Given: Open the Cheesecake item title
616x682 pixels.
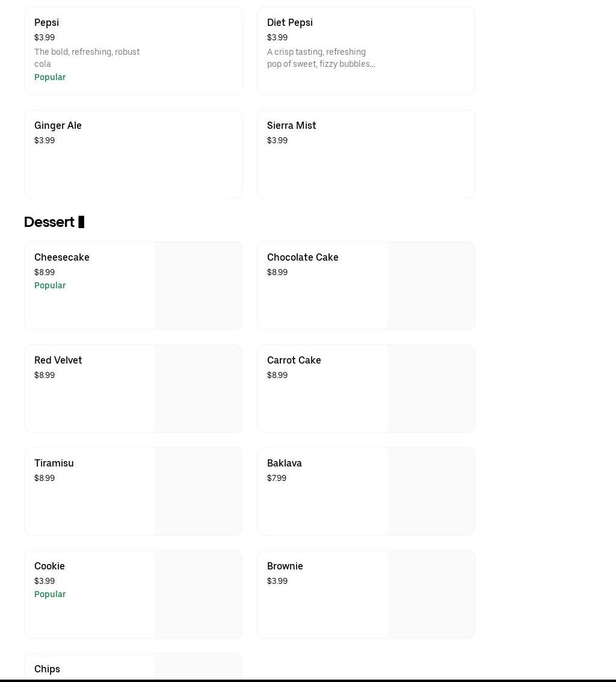Looking at the screenshot, I should click(x=62, y=258).
